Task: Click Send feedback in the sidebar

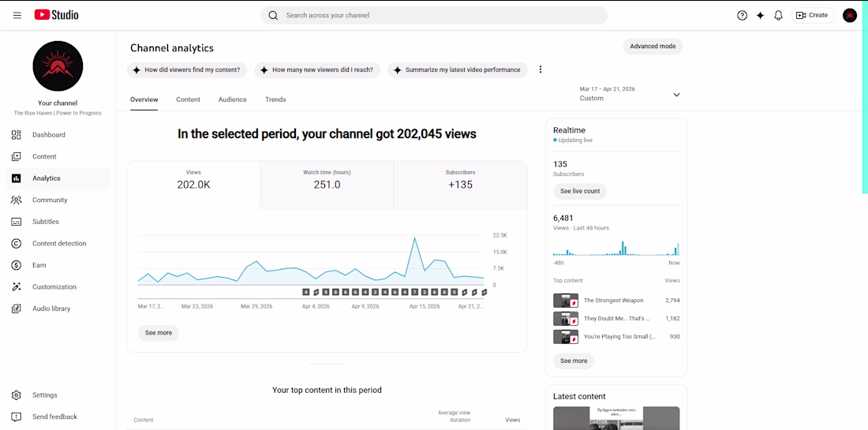Action: pyautogui.click(x=58, y=417)
